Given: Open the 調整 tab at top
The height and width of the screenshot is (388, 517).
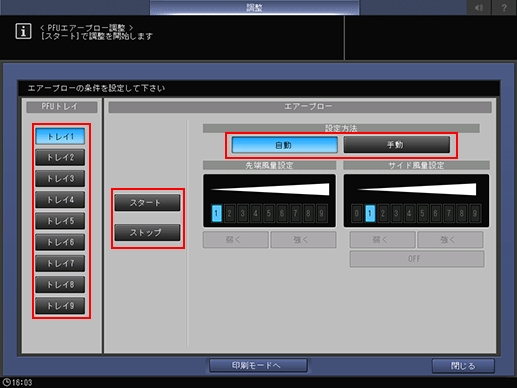Looking at the screenshot, I should pos(255,7).
